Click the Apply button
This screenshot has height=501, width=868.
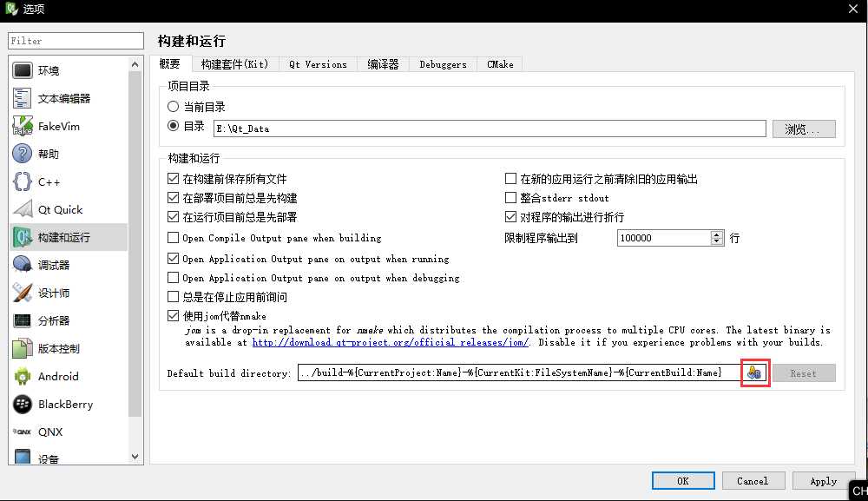pyautogui.click(x=823, y=480)
